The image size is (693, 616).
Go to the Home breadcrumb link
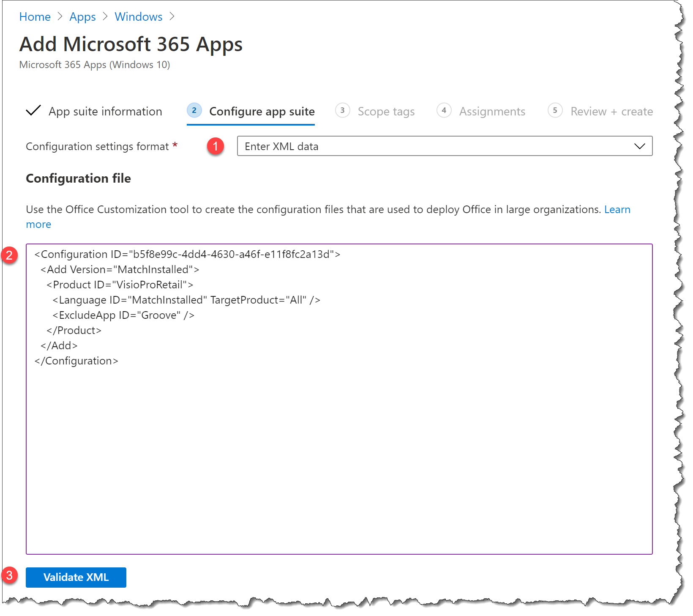(x=35, y=17)
